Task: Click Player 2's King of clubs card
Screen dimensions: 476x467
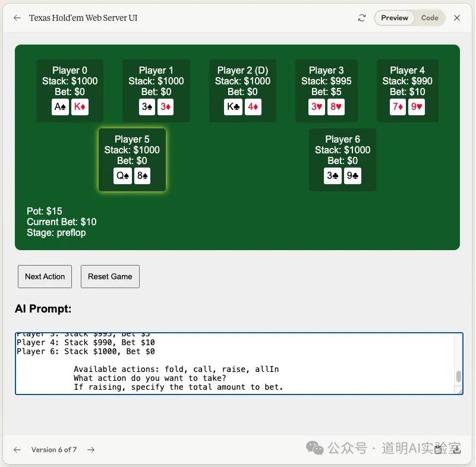Action: pyautogui.click(x=233, y=107)
